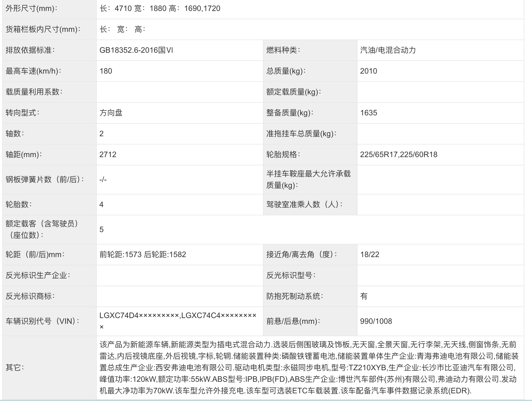Select steering type 方向盘
Viewport: 532px width, 401px height.
click(111, 113)
